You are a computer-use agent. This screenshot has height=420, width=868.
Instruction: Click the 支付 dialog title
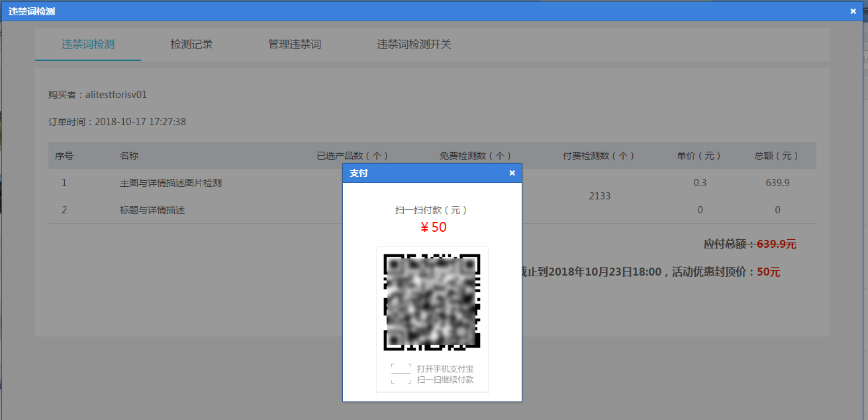pyautogui.click(x=359, y=173)
